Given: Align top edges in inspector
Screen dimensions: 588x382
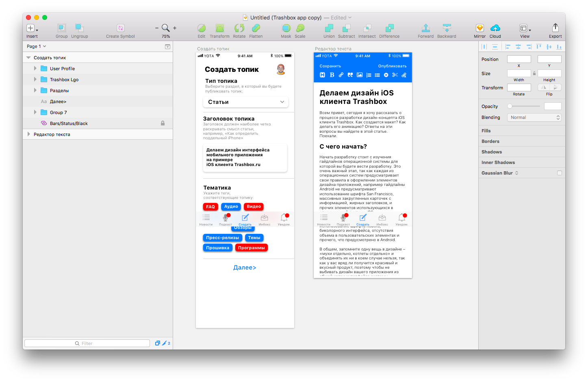Looking at the screenshot, I should pos(539,47).
